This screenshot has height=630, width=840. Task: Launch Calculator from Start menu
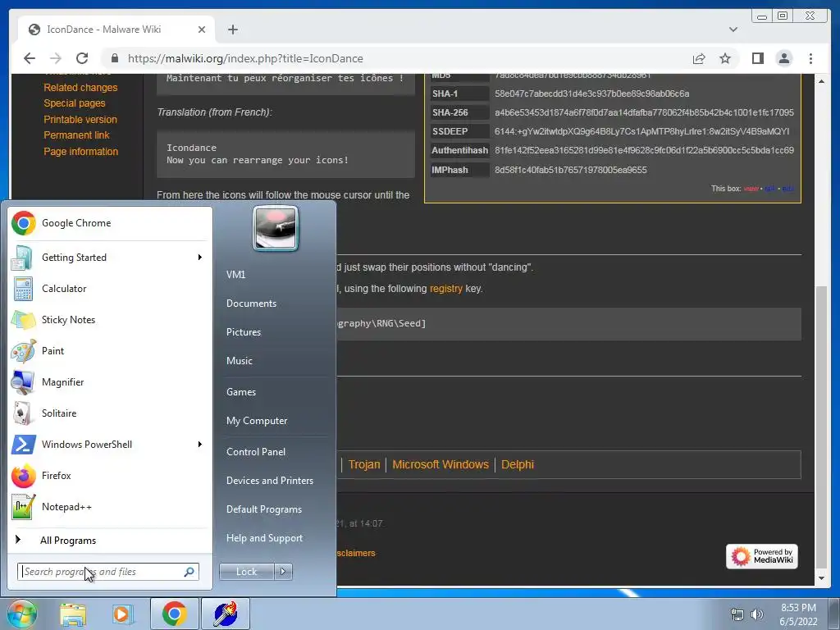pyautogui.click(x=109, y=289)
